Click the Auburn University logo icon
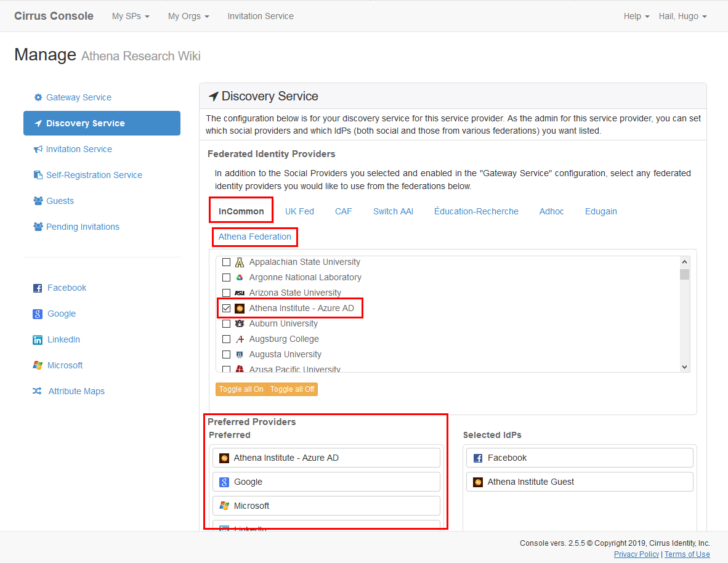The width and height of the screenshot is (728, 563). 240,324
